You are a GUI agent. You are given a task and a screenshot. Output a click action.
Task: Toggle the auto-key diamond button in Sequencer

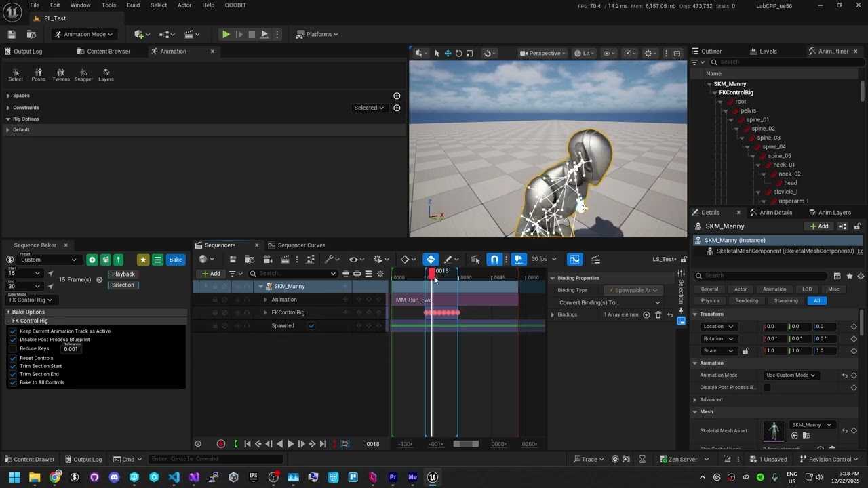coord(431,259)
